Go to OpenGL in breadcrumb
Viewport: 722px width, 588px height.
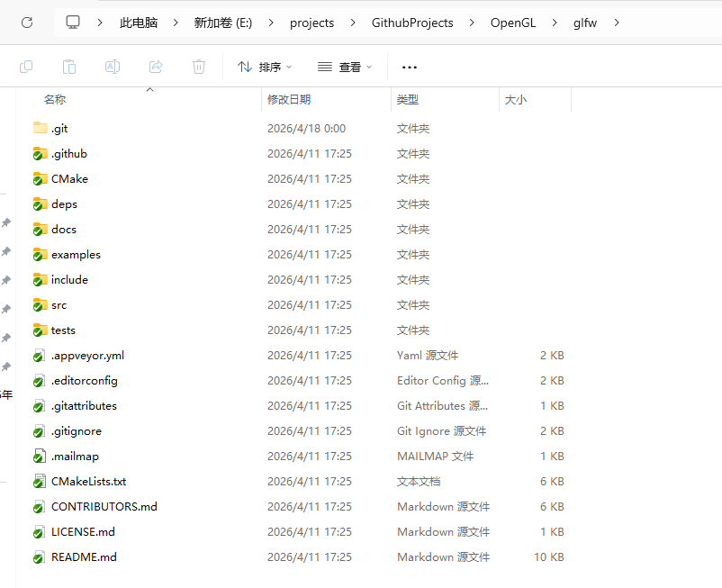click(x=513, y=23)
